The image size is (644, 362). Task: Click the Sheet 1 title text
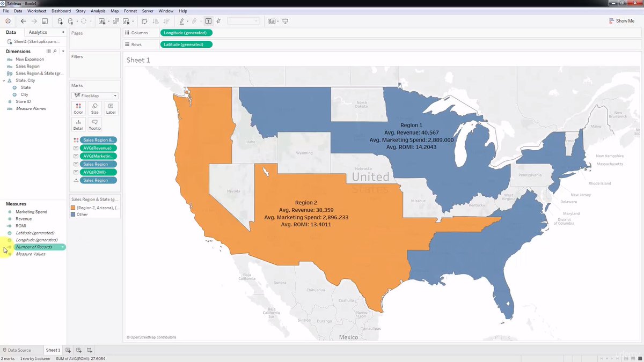click(138, 60)
